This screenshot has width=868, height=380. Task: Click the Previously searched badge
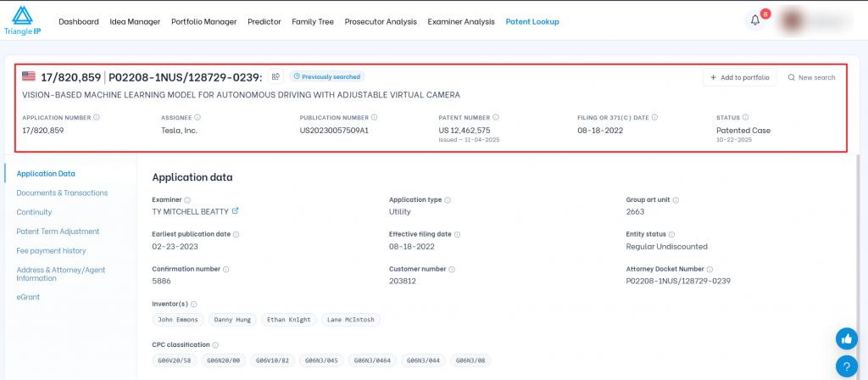327,76
